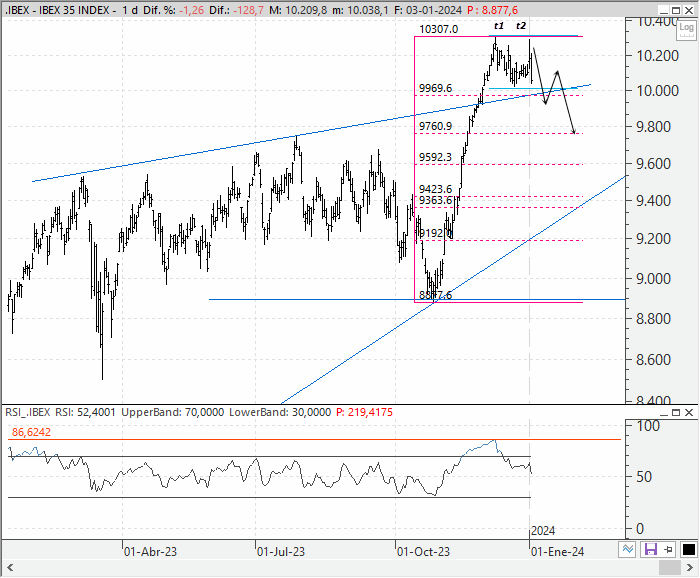
Task: Click the 'LowerBand: 30,0000' text
Action: click(x=280, y=412)
